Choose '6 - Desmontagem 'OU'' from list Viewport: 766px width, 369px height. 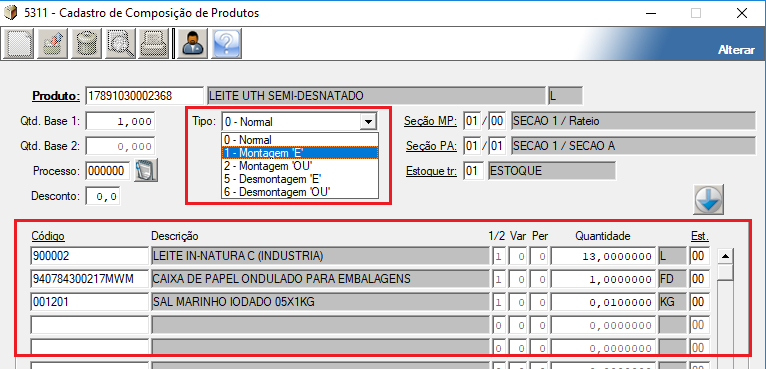tap(300, 192)
